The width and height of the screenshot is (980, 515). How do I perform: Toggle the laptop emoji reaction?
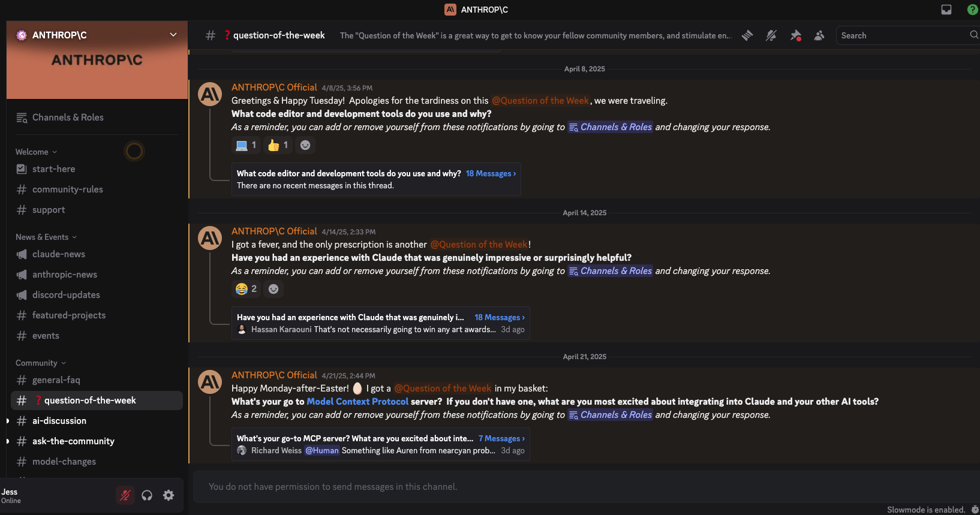[246, 144]
